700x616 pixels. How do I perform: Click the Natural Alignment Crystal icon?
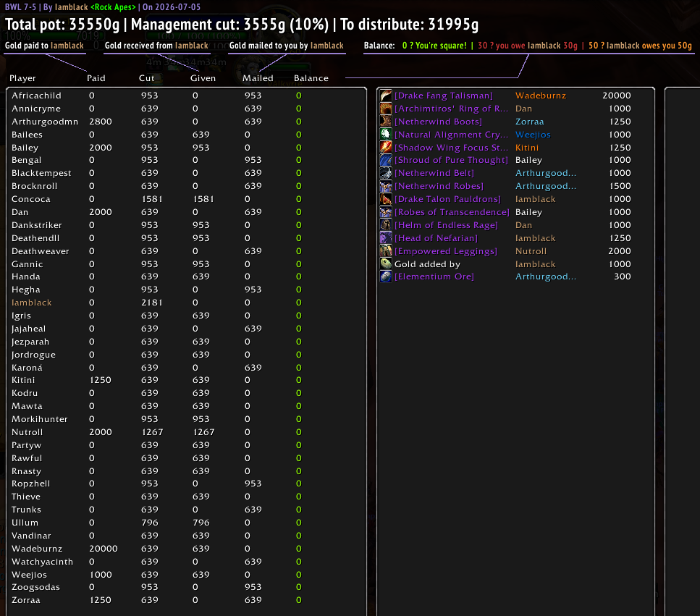(x=386, y=135)
